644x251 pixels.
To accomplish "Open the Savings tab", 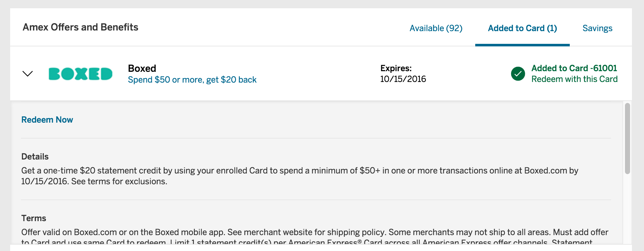I will coord(597,28).
